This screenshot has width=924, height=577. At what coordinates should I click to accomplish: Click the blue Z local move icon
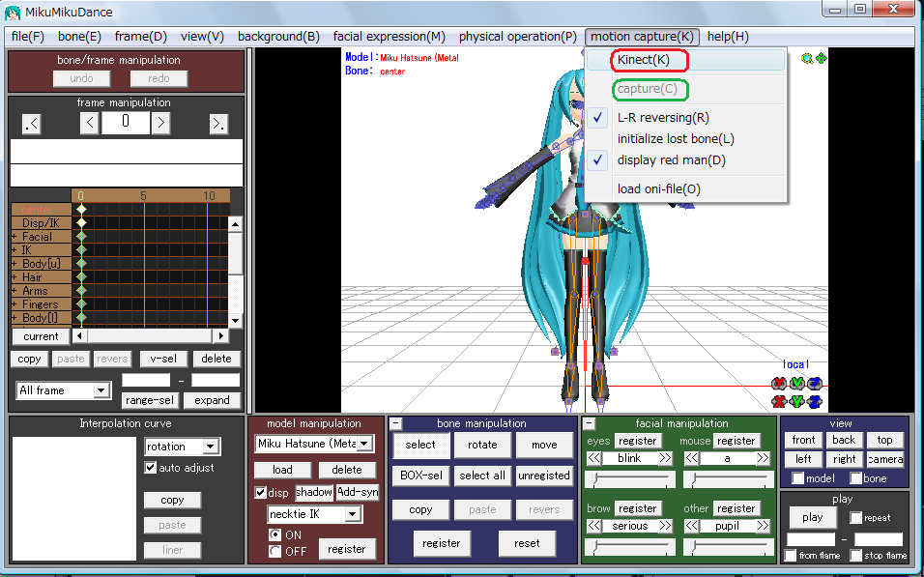815,402
